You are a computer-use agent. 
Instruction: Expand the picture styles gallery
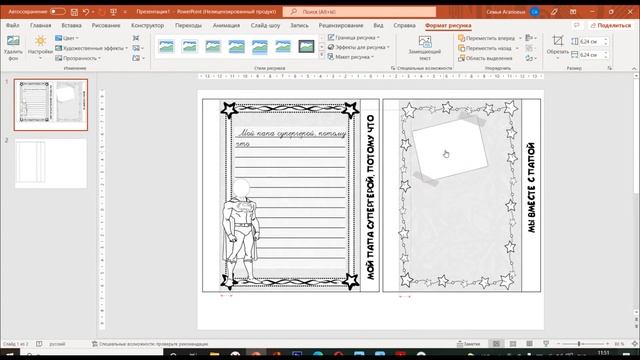click(322, 55)
